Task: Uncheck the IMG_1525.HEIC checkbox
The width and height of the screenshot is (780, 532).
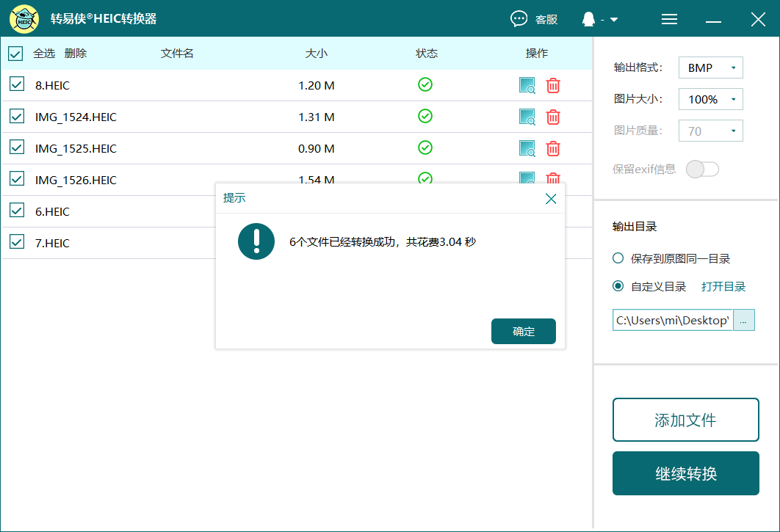Action: (x=17, y=147)
